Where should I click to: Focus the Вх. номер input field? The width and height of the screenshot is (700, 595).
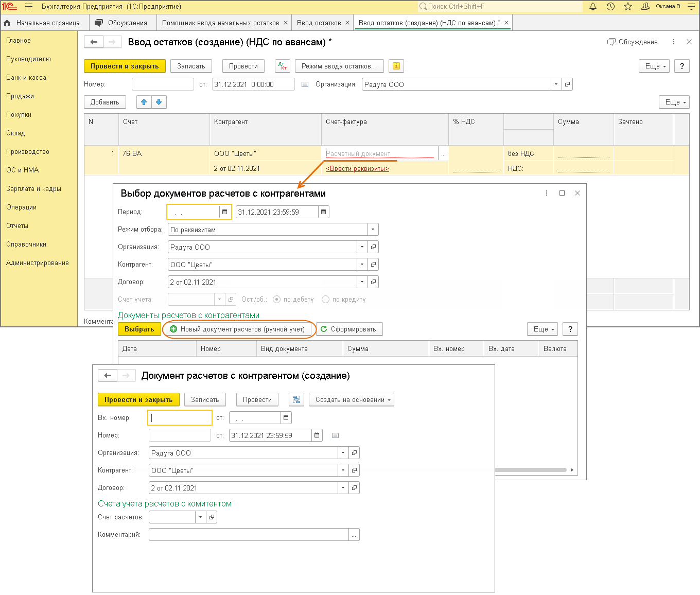pos(180,418)
